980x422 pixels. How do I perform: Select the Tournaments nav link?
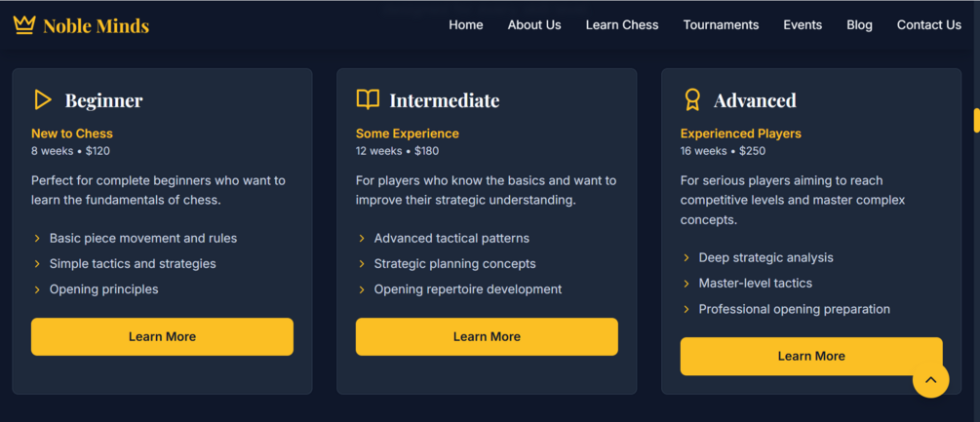click(x=721, y=25)
